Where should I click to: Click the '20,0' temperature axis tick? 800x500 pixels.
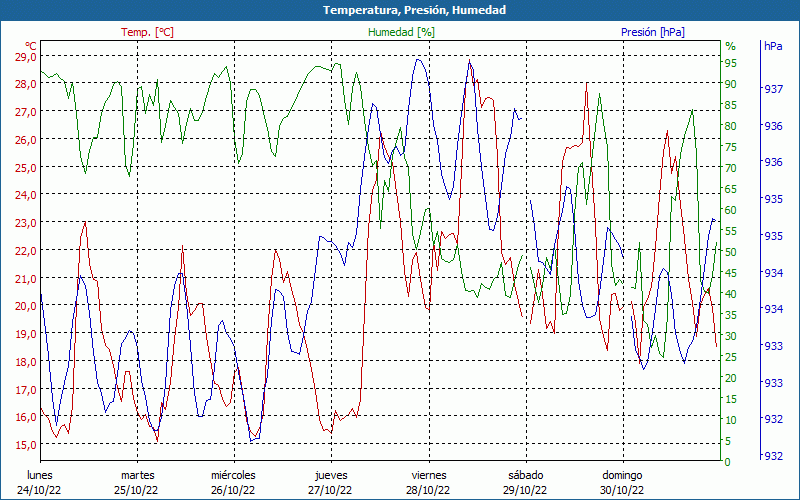point(26,306)
